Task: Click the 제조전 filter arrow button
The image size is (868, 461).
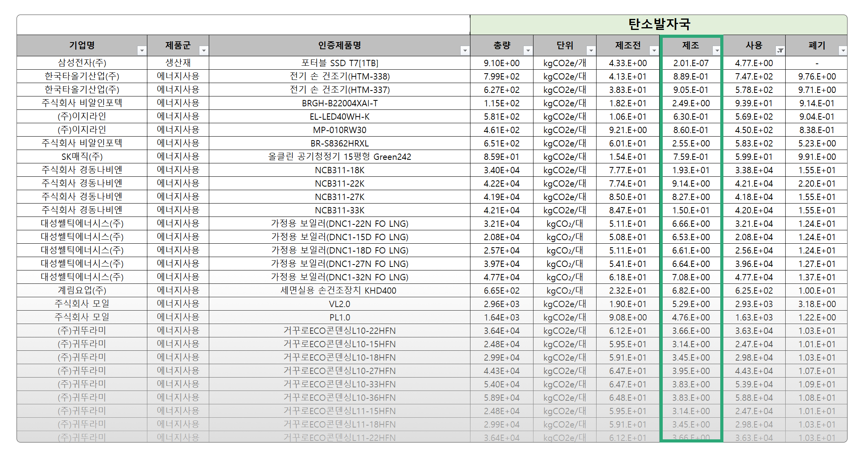Action: point(654,50)
